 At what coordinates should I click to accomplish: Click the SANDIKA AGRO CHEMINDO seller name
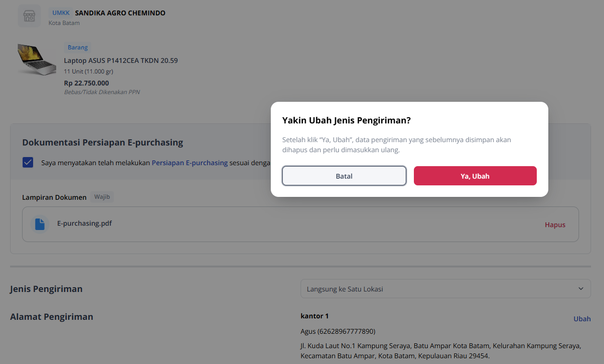[x=120, y=13]
